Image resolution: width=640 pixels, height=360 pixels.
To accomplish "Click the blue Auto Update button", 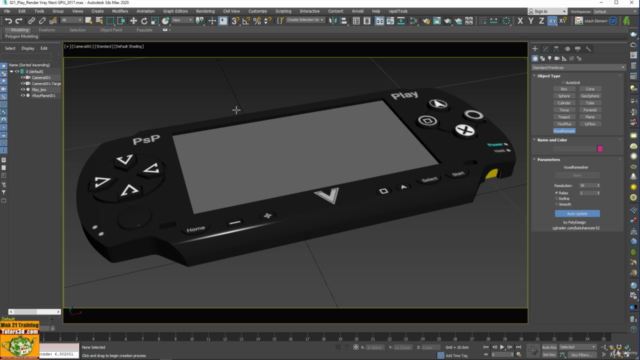I will coord(577,213).
